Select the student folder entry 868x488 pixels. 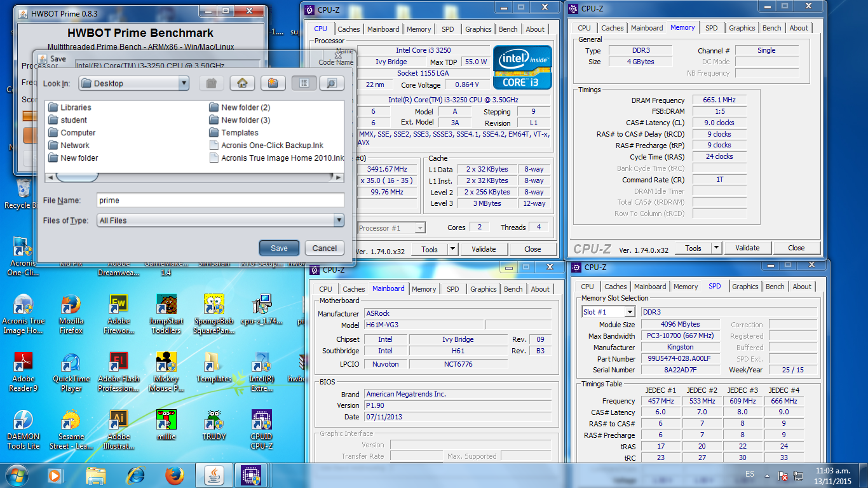68,120
